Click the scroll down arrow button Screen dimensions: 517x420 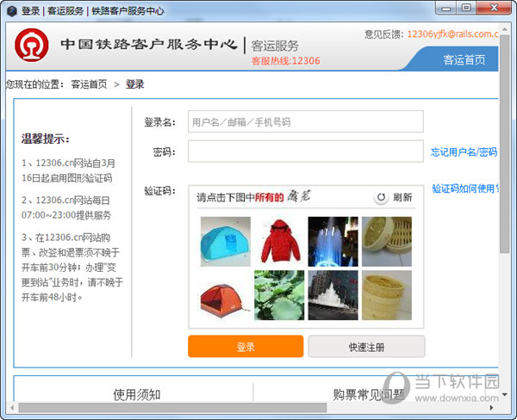pos(504,394)
